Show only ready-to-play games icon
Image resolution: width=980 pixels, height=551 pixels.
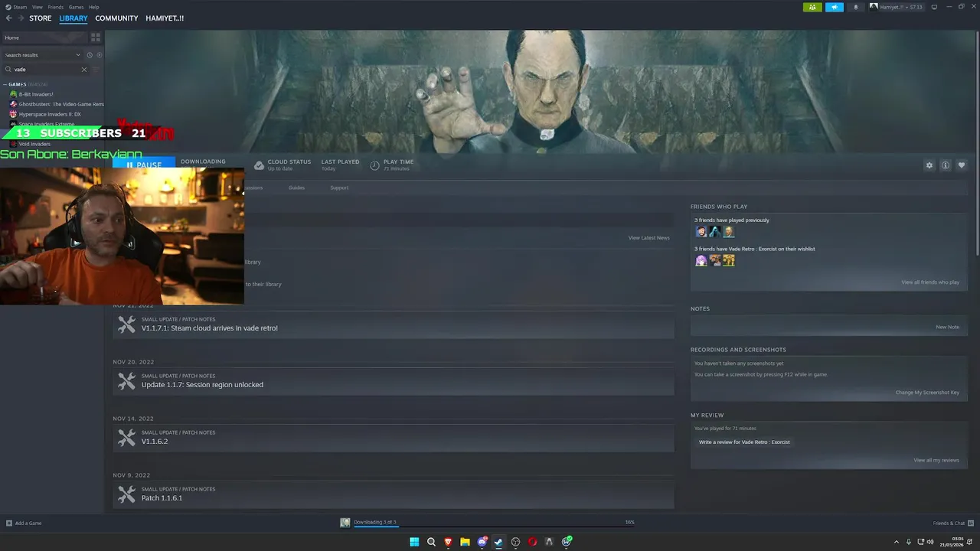coord(99,55)
